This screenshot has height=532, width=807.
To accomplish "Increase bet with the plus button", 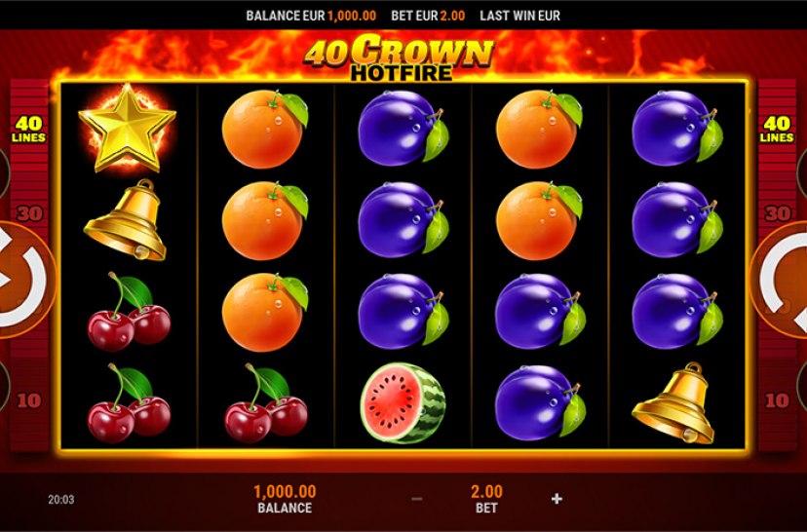I will (x=557, y=499).
